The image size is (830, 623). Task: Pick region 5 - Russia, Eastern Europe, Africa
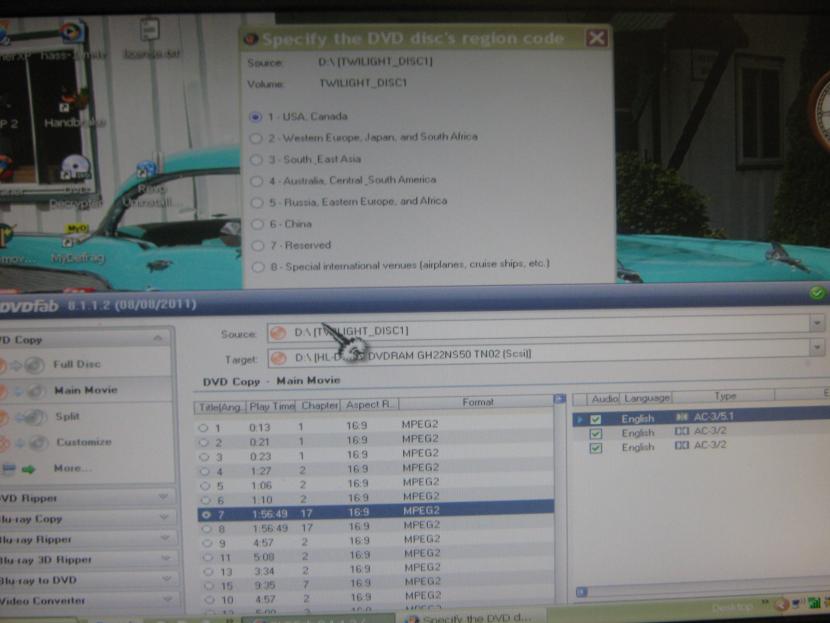point(257,202)
